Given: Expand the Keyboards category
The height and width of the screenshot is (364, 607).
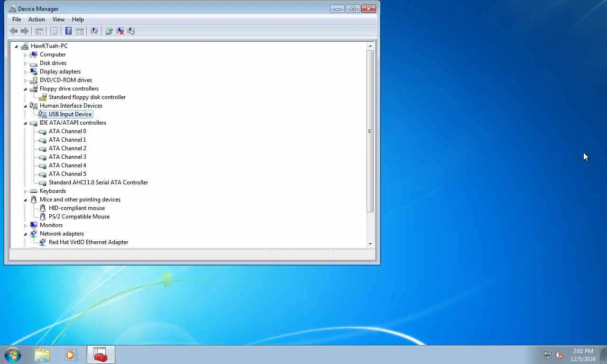Looking at the screenshot, I should (x=26, y=191).
